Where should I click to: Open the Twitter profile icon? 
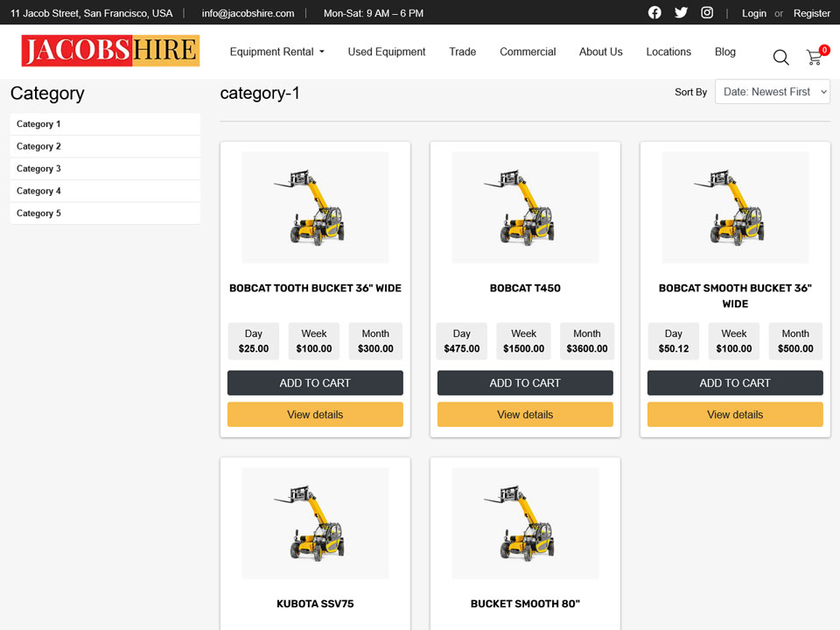681,13
